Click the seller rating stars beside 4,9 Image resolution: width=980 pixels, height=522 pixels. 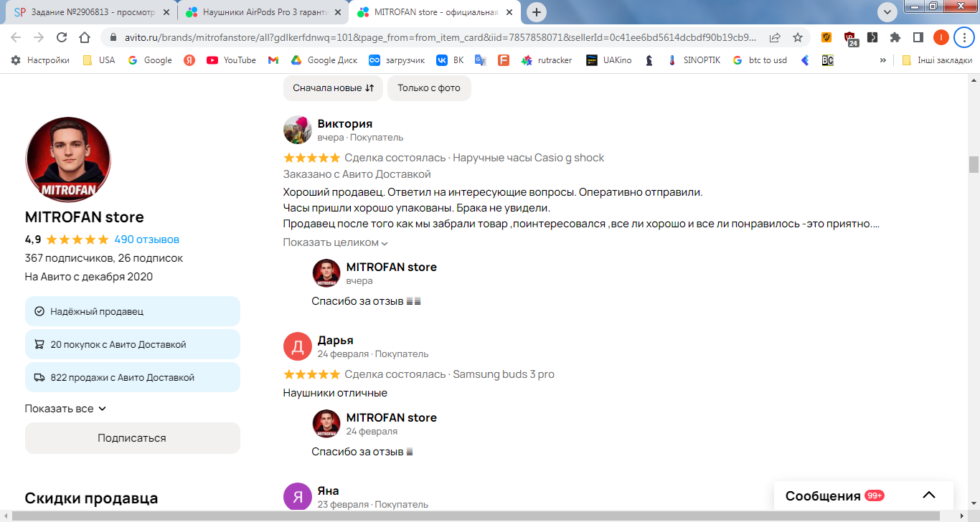click(x=77, y=239)
